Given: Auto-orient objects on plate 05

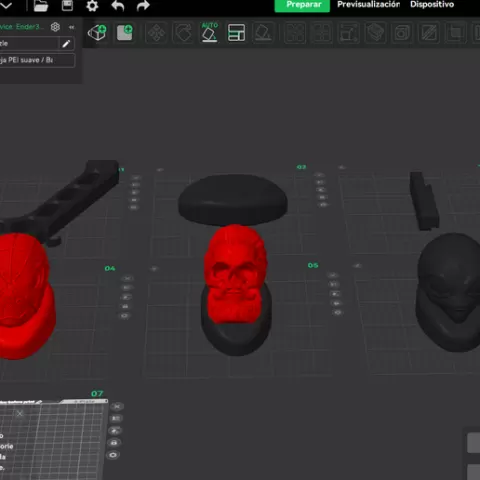Looking at the screenshot, I should (x=334, y=284).
